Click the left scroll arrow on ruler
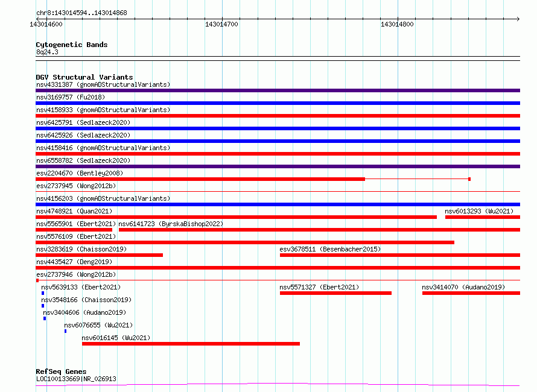 coord(37,19)
